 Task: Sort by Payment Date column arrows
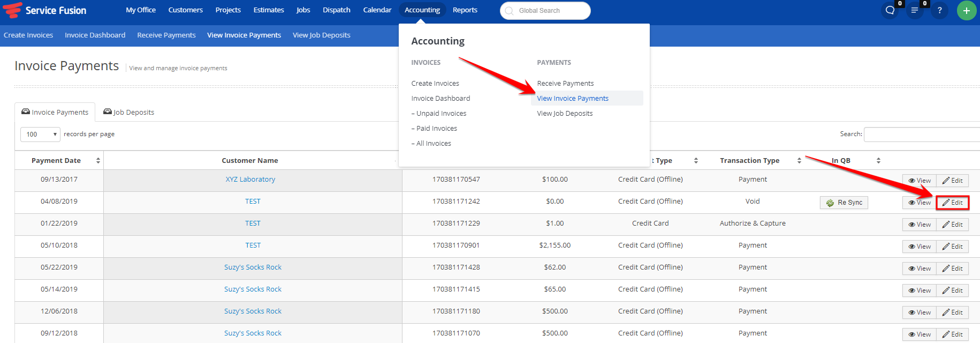point(98,160)
